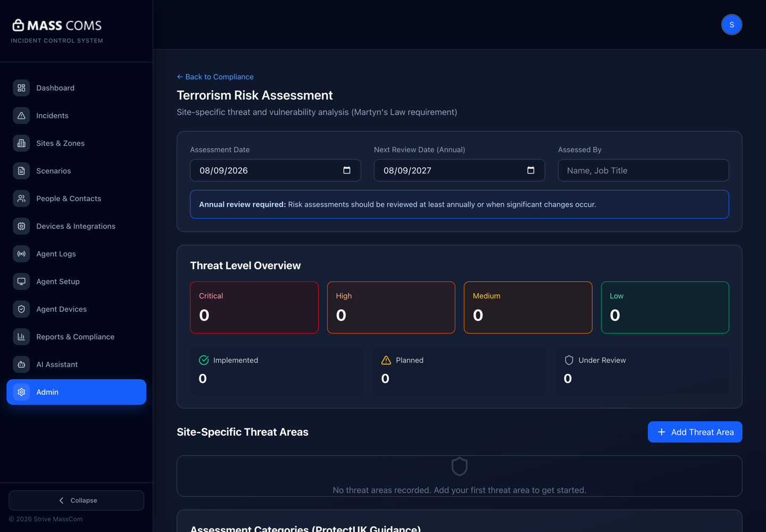Go to Reports & Compliance
The height and width of the screenshot is (532, 766).
[x=77, y=337]
